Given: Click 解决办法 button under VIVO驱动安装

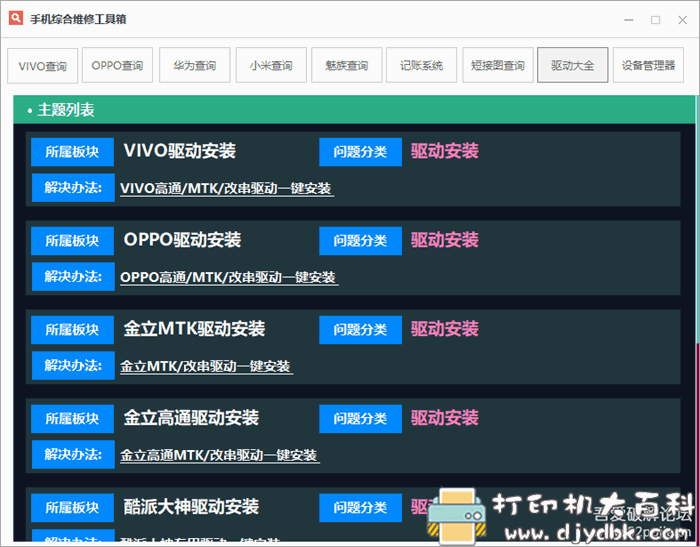Looking at the screenshot, I should coord(73,188).
